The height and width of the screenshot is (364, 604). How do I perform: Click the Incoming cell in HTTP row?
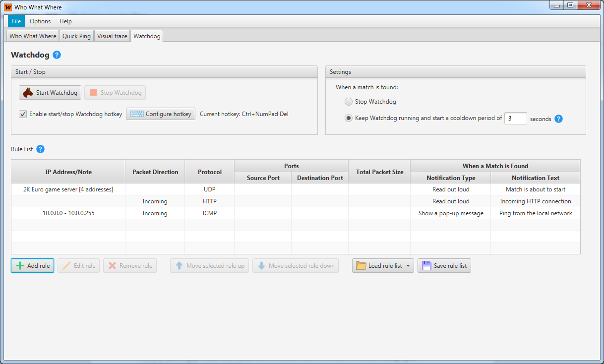pyautogui.click(x=155, y=201)
